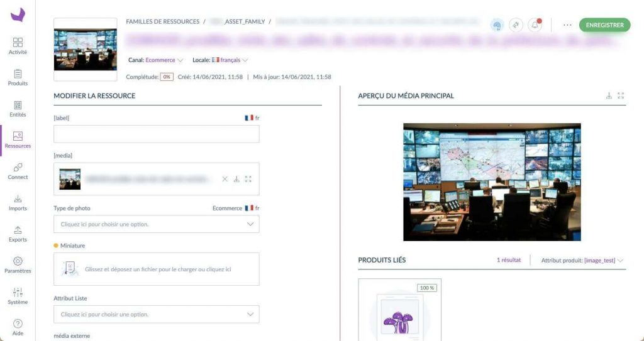
Task: Open the Exports section
Action: tap(18, 234)
